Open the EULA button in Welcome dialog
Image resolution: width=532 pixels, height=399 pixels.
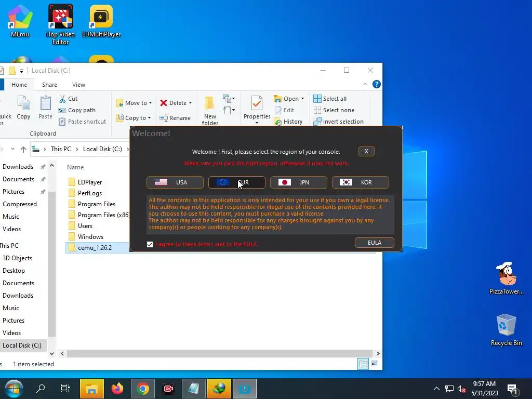click(x=374, y=243)
